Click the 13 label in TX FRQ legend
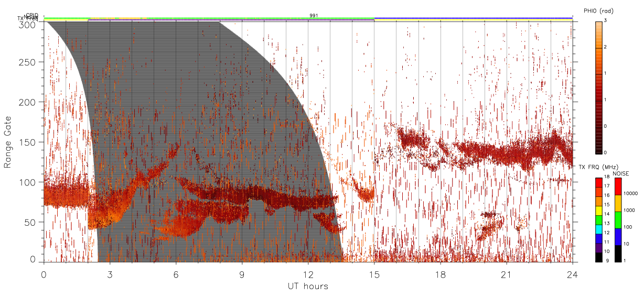Screen dimensions: 644x297 [607, 223]
